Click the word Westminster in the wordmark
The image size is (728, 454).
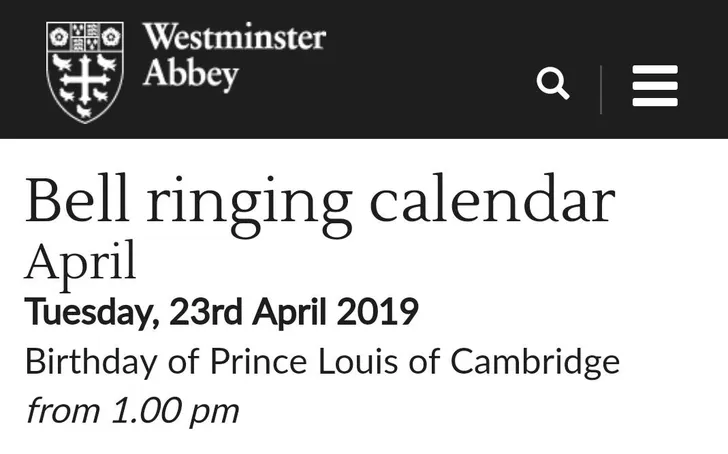pos(234,36)
